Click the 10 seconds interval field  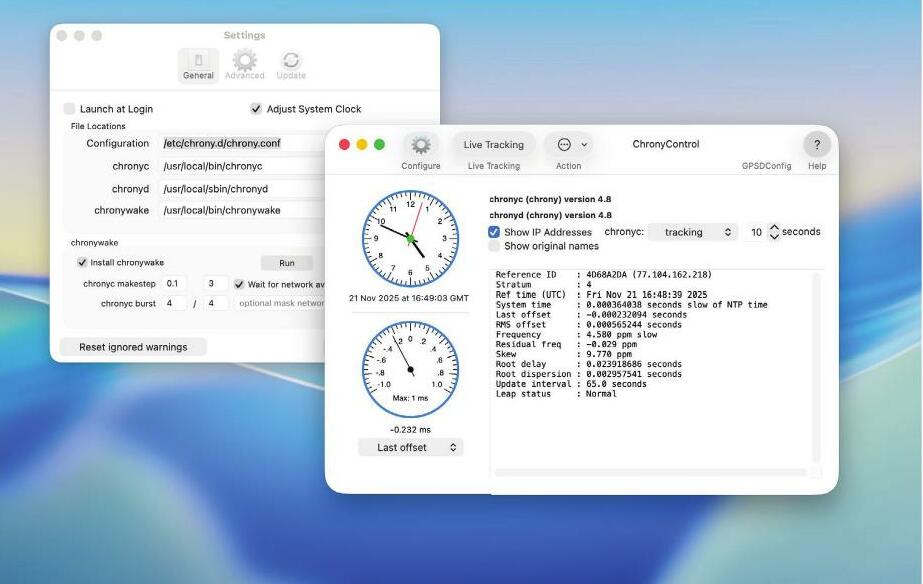pos(756,232)
